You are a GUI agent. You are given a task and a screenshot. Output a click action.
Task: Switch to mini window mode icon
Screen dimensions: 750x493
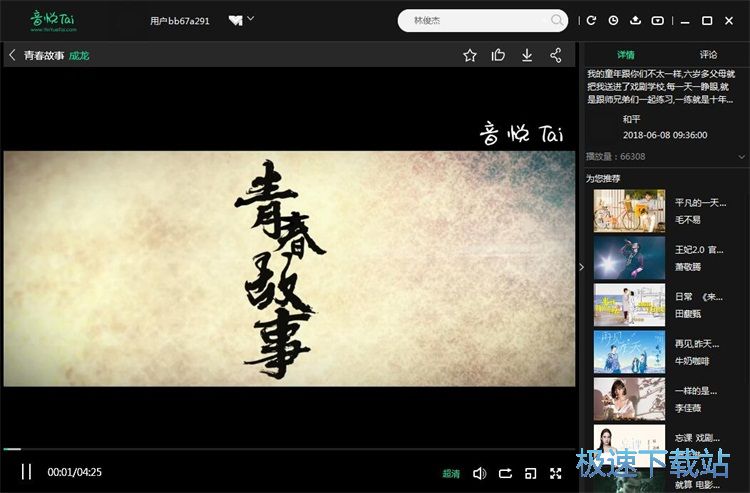tap(530, 473)
